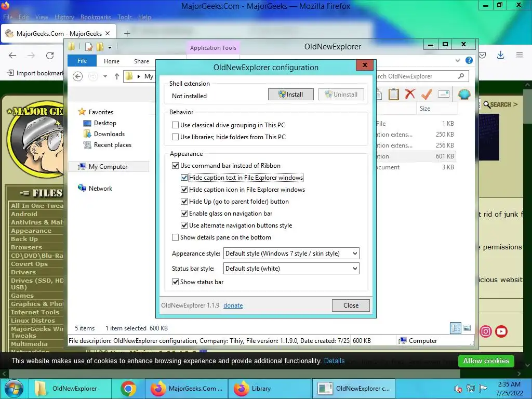532x399 pixels.
Task: Open the Explorer Home tab
Action: click(112, 61)
